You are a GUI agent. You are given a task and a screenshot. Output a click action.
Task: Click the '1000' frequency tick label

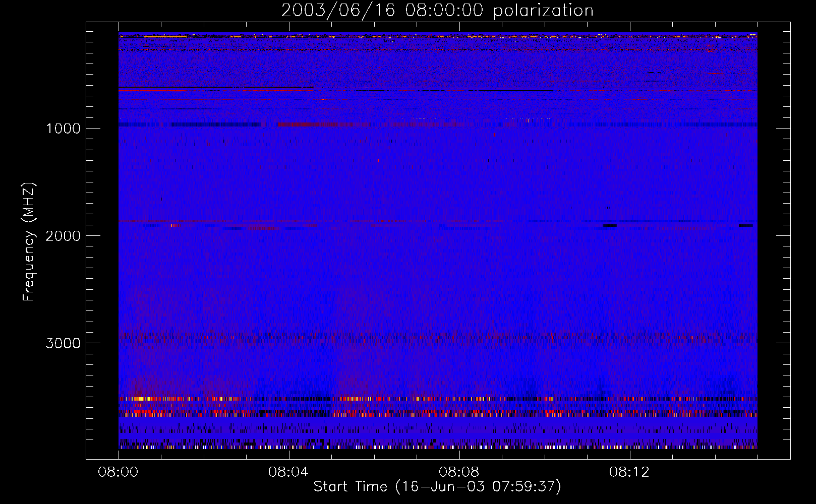[x=64, y=129]
